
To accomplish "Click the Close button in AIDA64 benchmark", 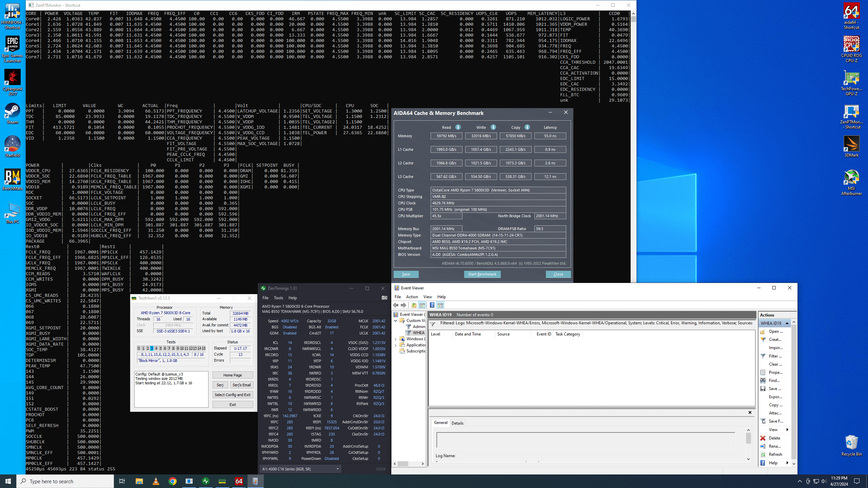I will pos(558,274).
